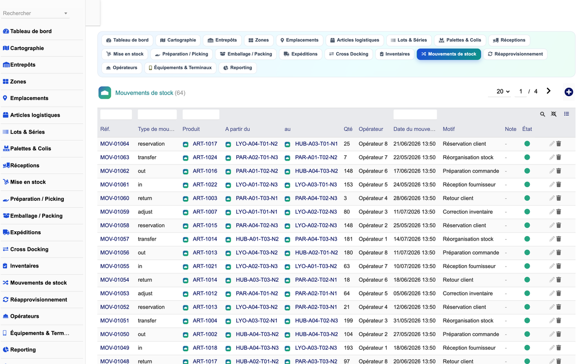This screenshot has width=588, height=364.
Task: Click the Réf. filter input field
Action: click(116, 115)
